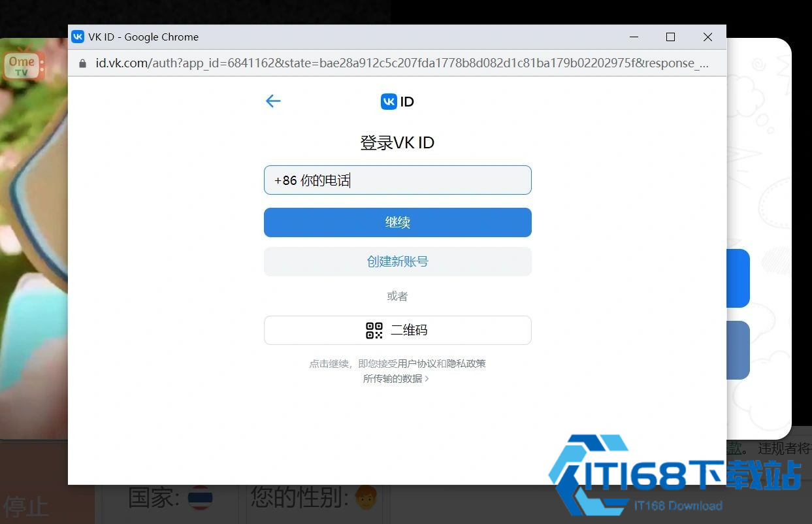Expand 所传输的数据 transmitted data details

click(396, 378)
